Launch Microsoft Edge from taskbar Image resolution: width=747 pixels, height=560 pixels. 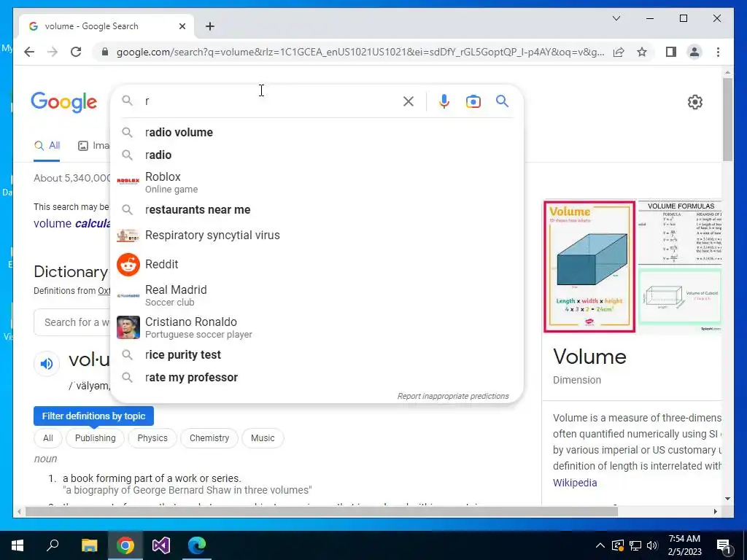point(197,545)
